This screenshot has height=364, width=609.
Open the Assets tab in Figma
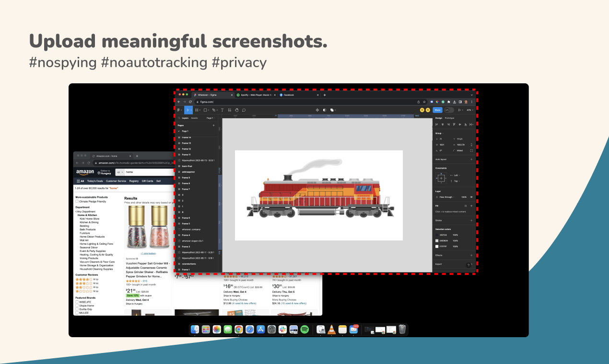[194, 118]
